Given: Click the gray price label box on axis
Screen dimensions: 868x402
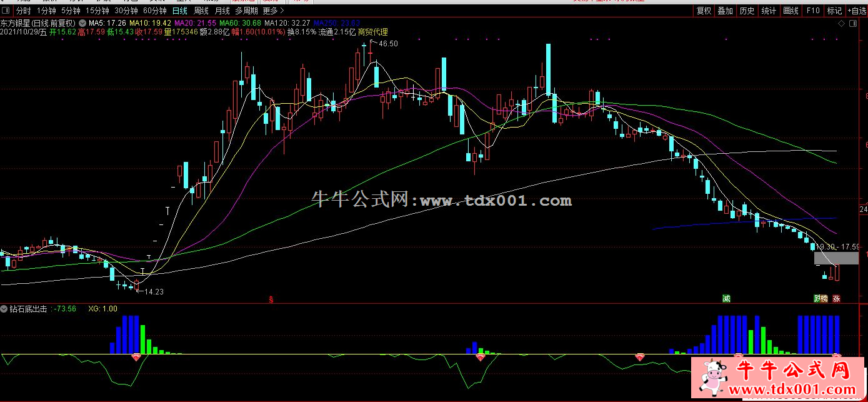Looking at the screenshot, I should pos(837,258).
